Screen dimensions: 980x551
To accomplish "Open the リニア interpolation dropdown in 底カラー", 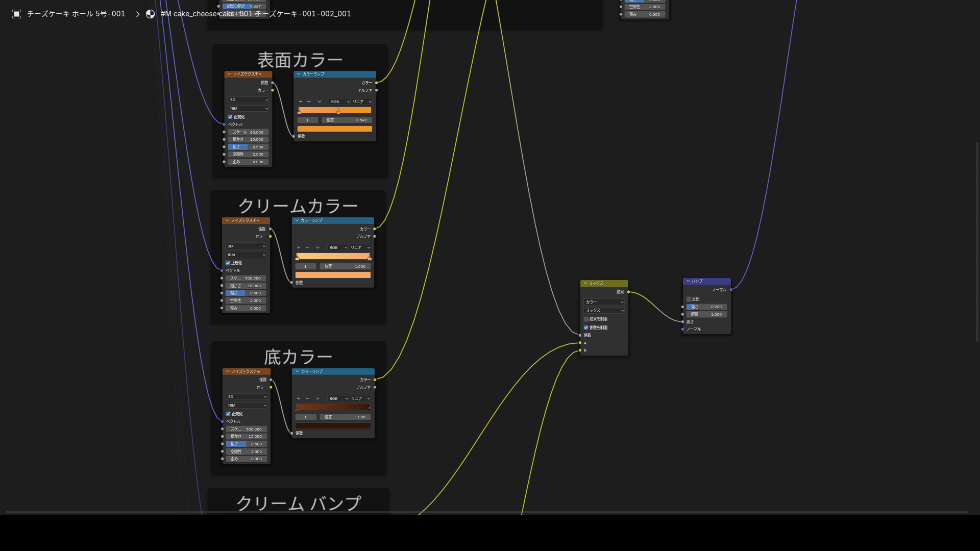I will coord(360,398).
